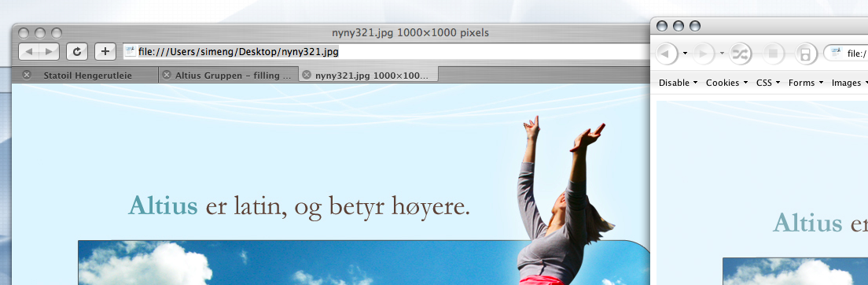The image size is (868, 285).
Task: Click the address field in the right window
Action: tap(846, 54)
